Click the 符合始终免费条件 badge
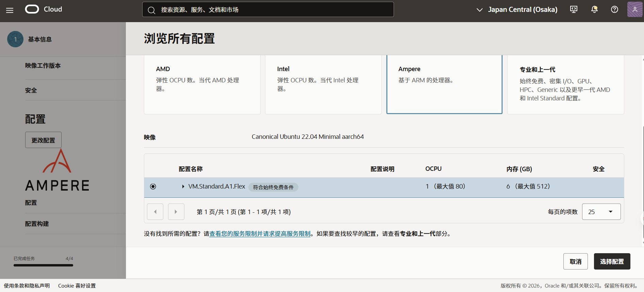Viewport: 644px width, 292px height. [x=273, y=187]
